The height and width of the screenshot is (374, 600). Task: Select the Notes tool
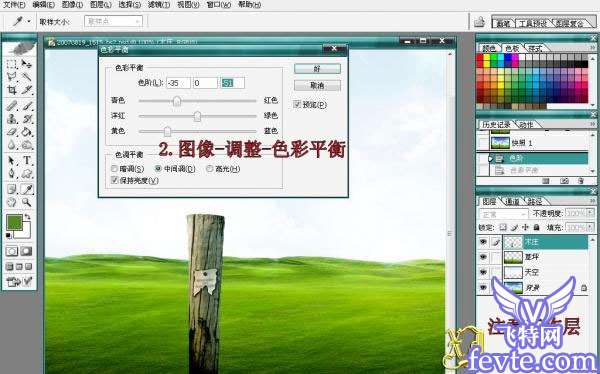(12, 189)
